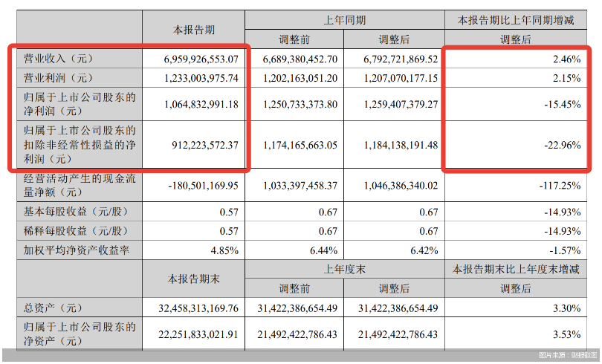Click the 本报告期 column header
The height and width of the screenshot is (364, 602).
(x=194, y=30)
